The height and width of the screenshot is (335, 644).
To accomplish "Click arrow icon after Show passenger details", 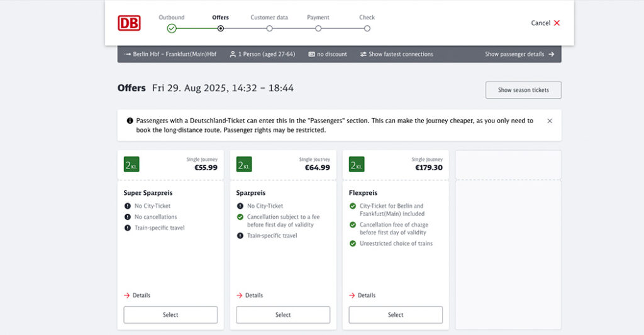I will point(551,54).
